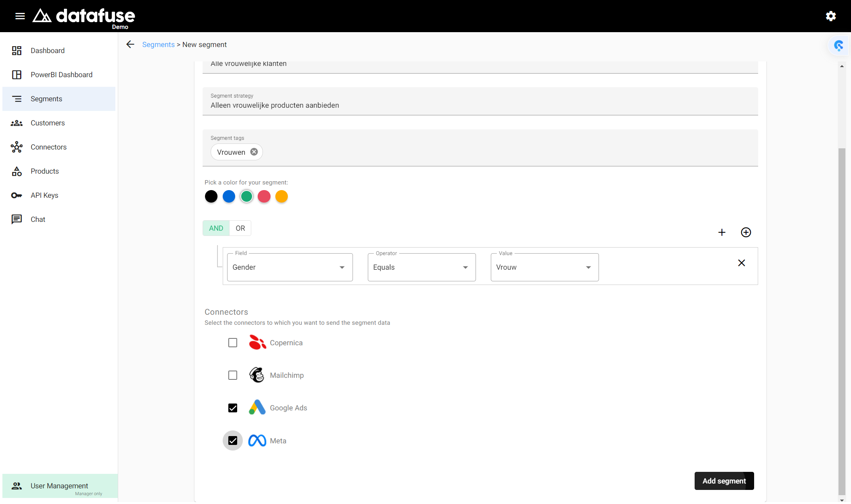Click the Copernica logo icon
The width and height of the screenshot is (851, 504).
tap(257, 342)
